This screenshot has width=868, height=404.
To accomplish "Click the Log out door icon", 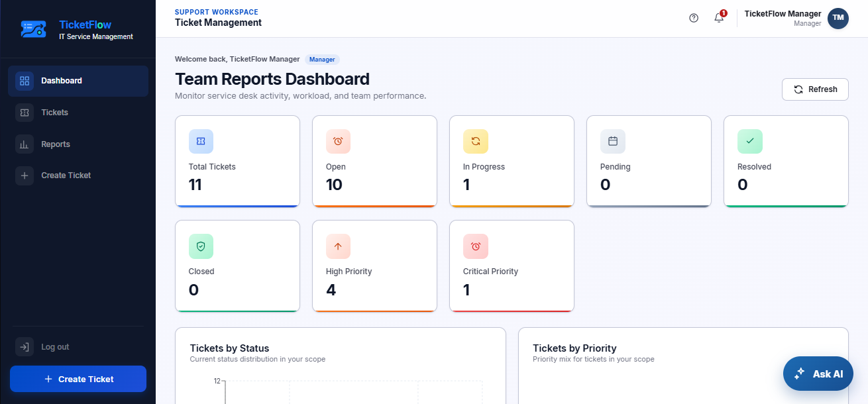I will coord(25,347).
